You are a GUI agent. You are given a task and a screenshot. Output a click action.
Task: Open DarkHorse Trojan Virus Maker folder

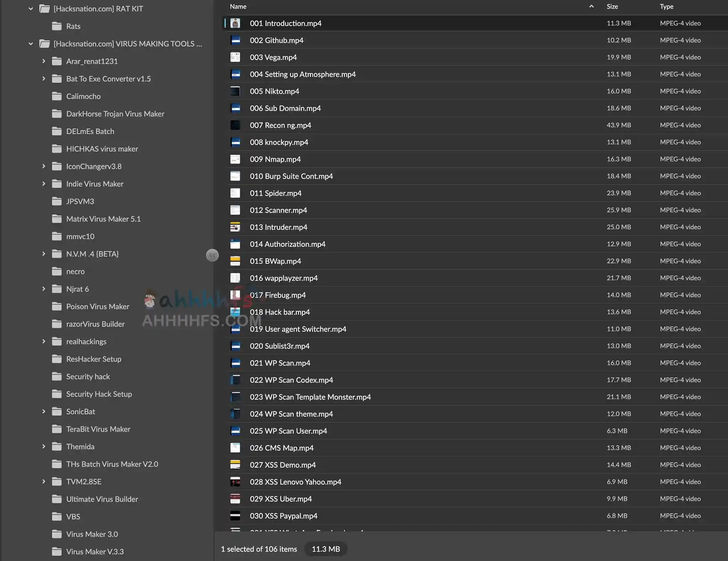(115, 114)
